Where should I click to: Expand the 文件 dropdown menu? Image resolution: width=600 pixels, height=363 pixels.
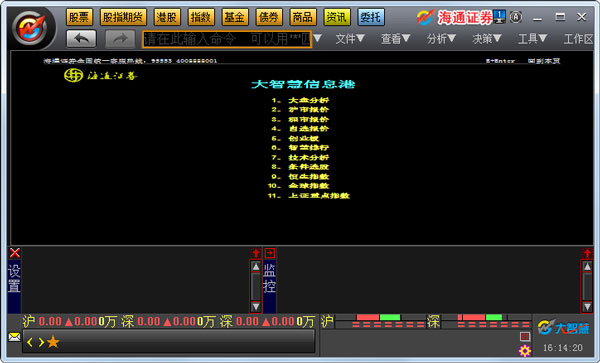click(x=350, y=39)
